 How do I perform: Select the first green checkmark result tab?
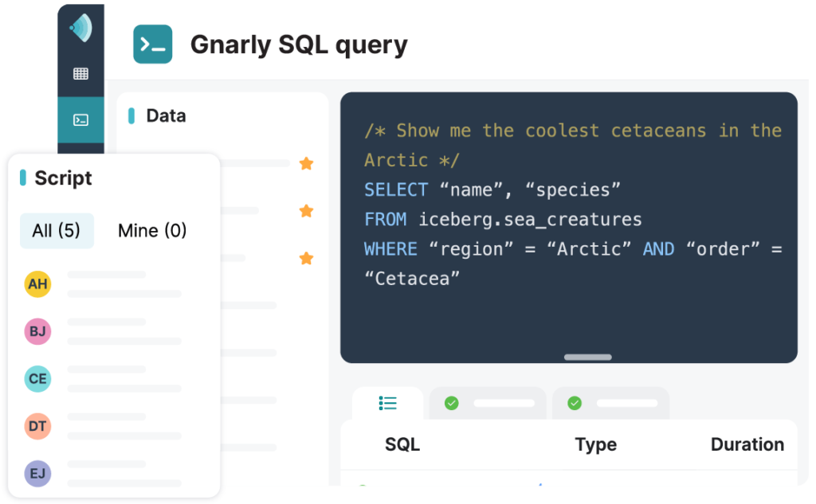tap(488, 403)
